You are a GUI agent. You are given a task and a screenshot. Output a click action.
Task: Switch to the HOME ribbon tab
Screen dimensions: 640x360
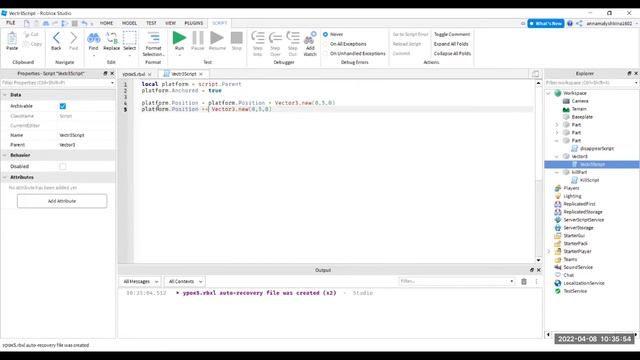tap(107, 23)
